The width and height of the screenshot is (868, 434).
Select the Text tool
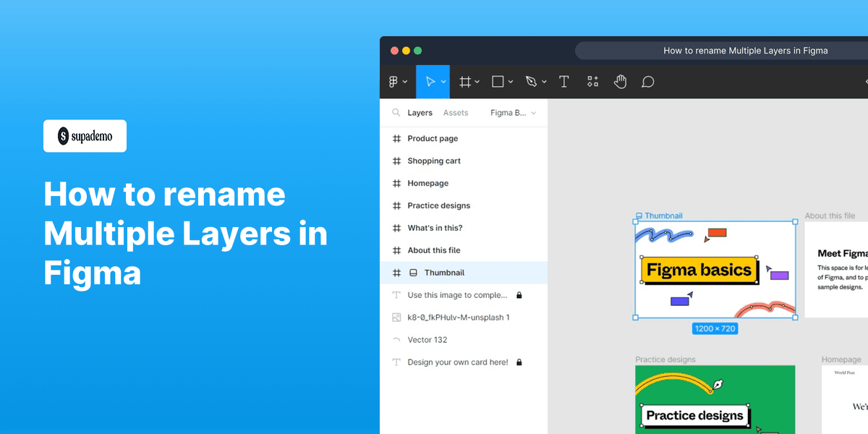pos(564,81)
